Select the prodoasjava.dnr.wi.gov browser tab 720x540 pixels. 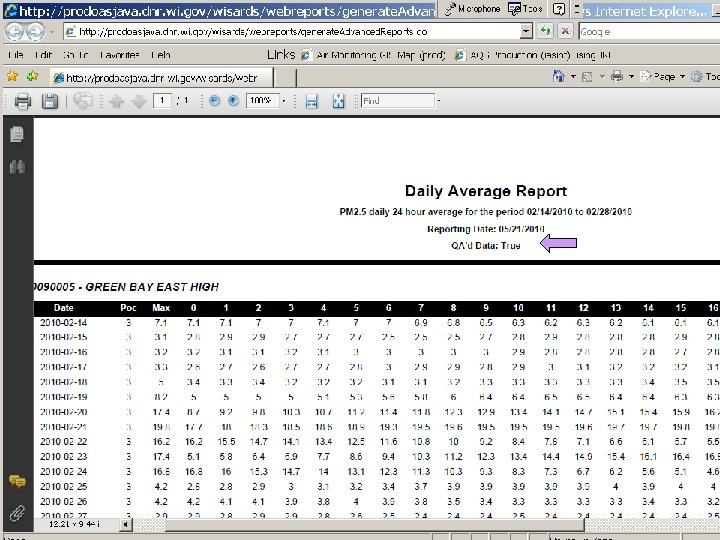(x=162, y=78)
